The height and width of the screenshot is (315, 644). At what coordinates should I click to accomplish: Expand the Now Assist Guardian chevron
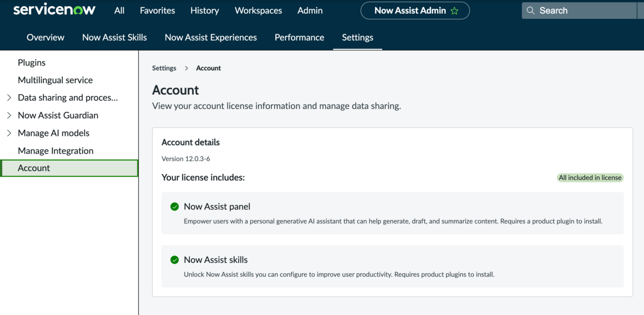(x=9, y=116)
